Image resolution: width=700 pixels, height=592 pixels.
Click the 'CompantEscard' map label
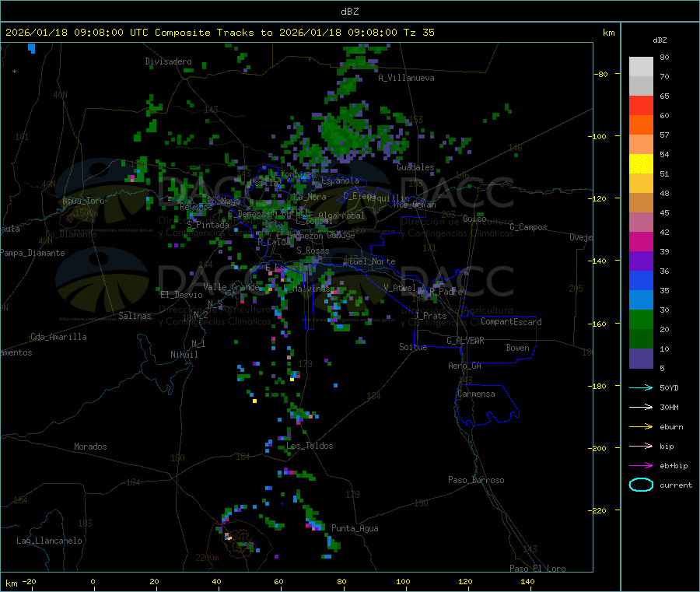(511, 321)
